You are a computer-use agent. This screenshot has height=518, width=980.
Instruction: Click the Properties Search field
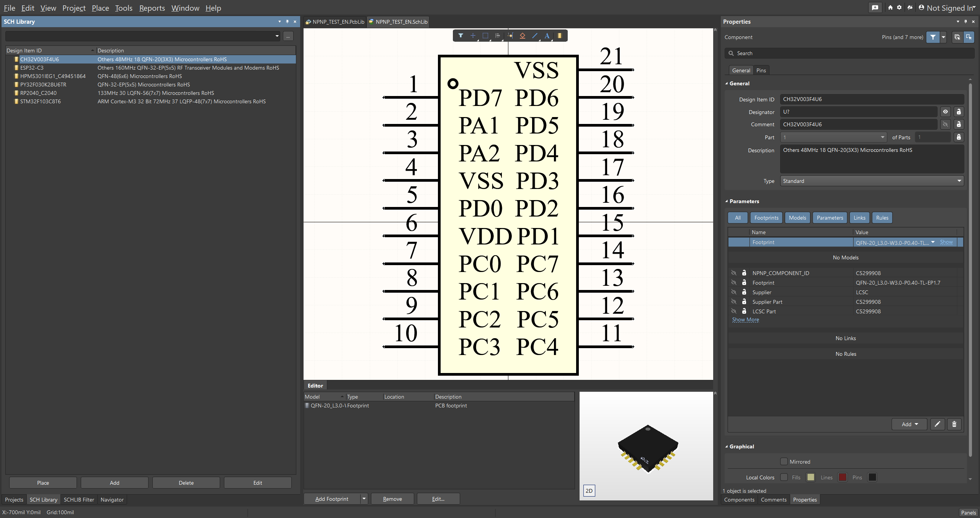[849, 53]
